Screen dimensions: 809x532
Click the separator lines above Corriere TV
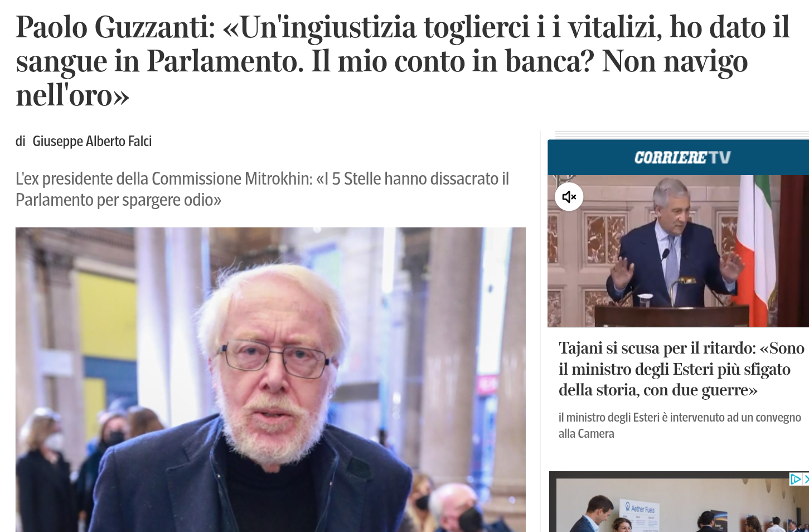click(x=681, y=134)
